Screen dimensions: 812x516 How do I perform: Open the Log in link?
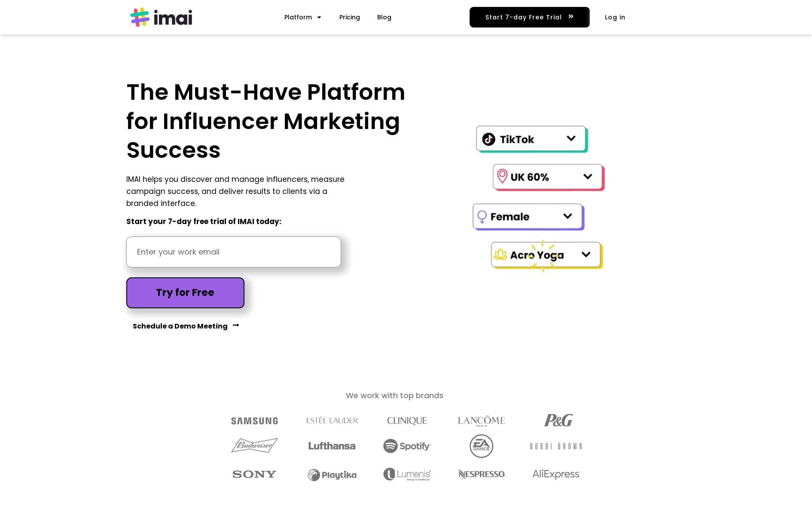click(615, 17)
